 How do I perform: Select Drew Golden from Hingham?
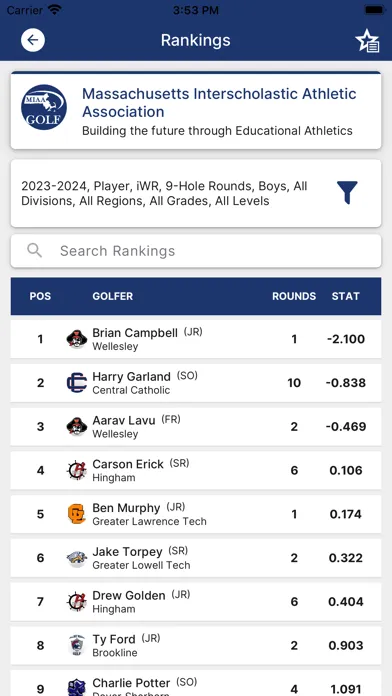click(x=196, y=602)
